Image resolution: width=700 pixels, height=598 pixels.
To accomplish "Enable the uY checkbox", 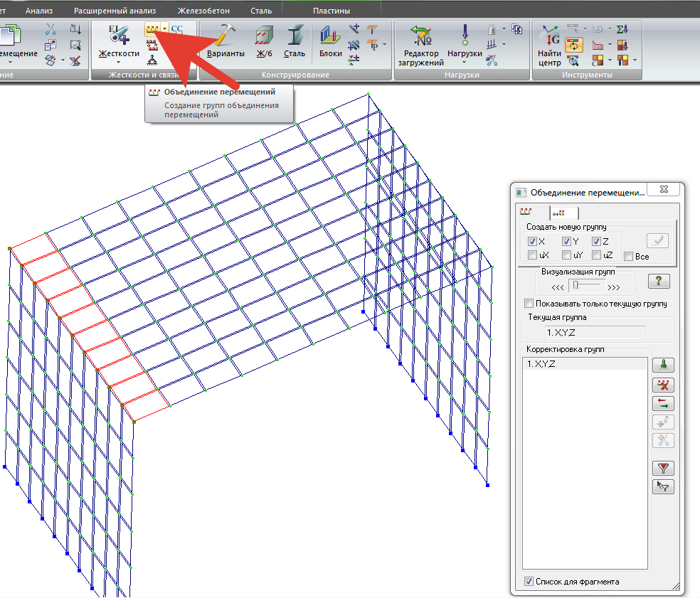I will pyautogui.click(x=566, y=255).
